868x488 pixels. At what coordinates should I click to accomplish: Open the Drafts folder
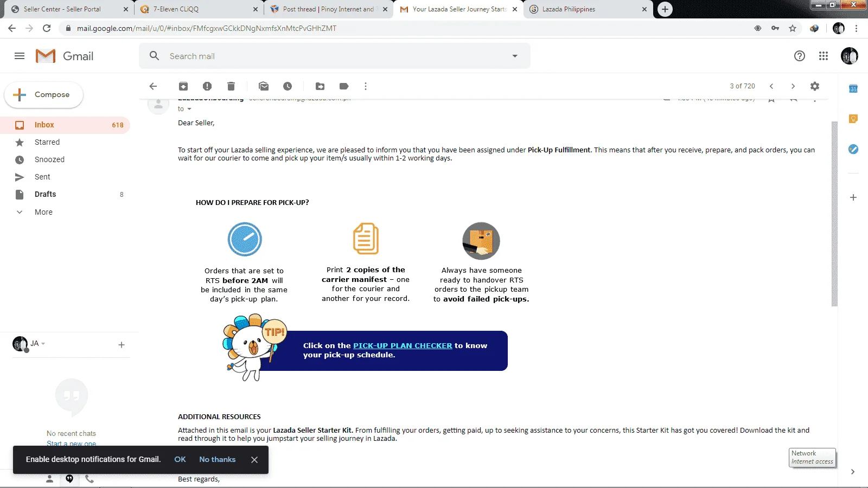[65, 194]
